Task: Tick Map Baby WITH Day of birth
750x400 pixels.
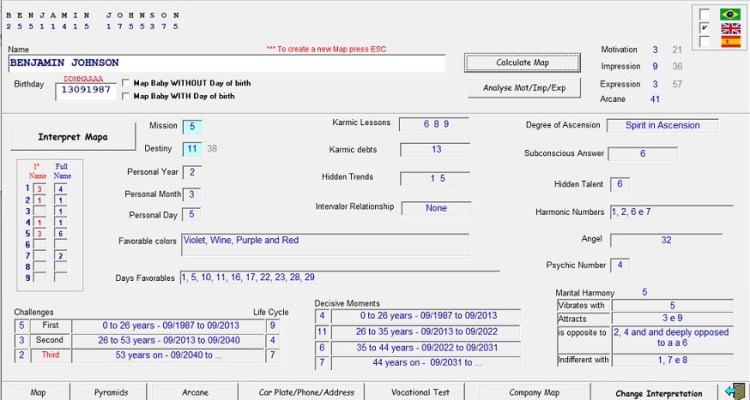Action: coord(125,97)
